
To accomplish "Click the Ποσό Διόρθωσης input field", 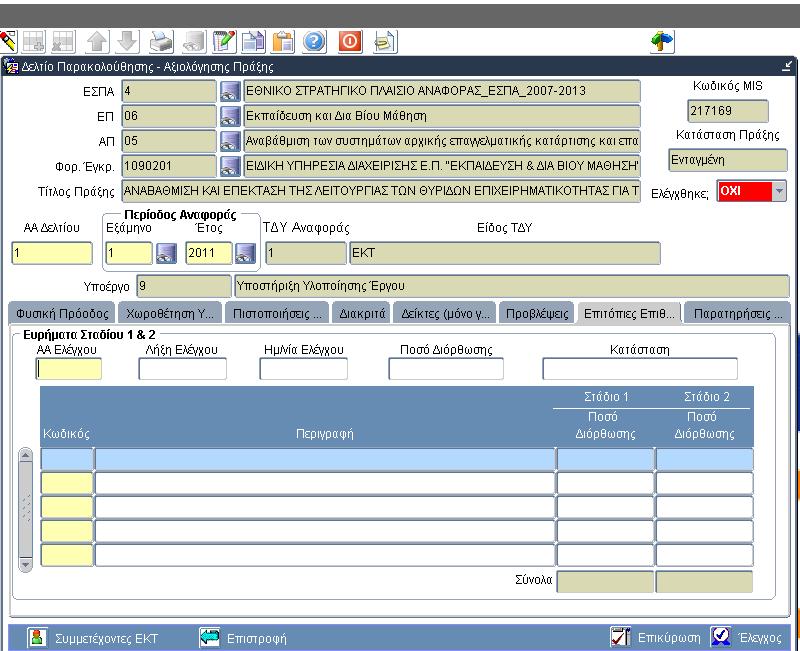I will pos(446,369).
